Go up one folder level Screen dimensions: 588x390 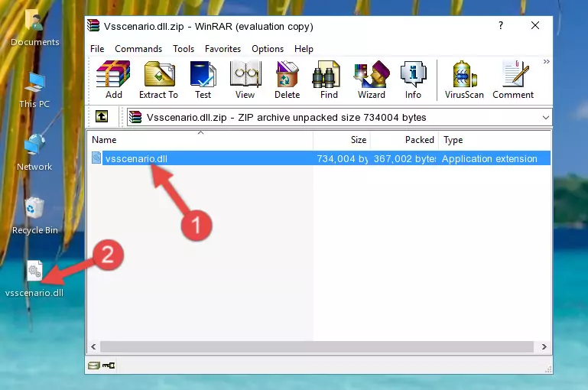[x=102, y=117]
